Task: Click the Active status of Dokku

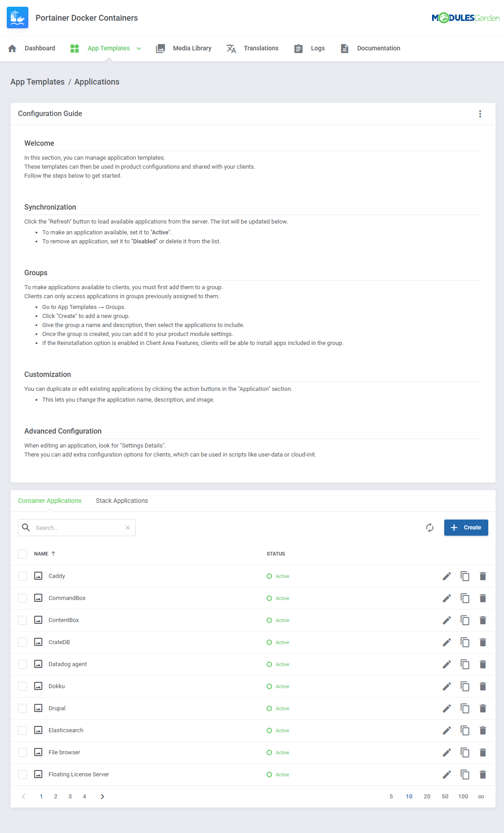Action: pos(278,686)
